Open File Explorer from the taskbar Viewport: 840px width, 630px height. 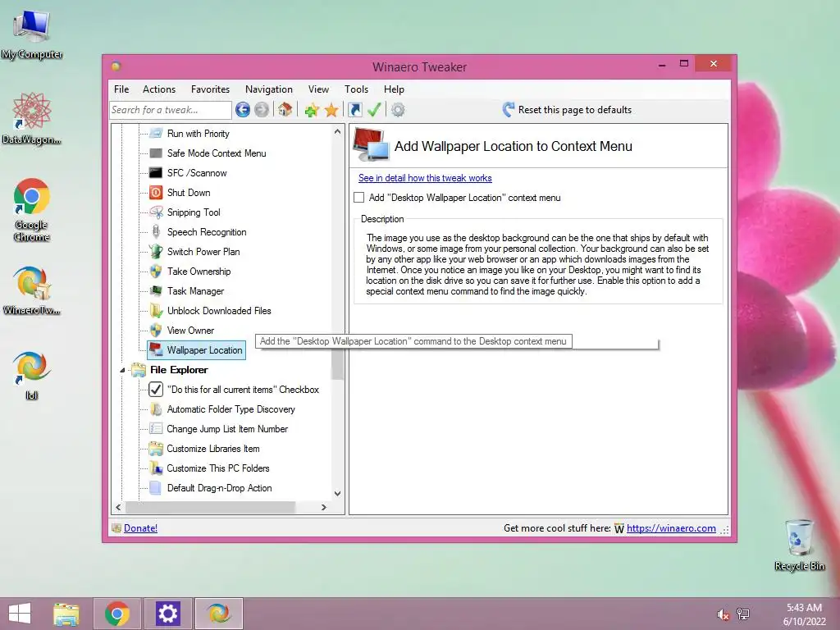(66, 614)
